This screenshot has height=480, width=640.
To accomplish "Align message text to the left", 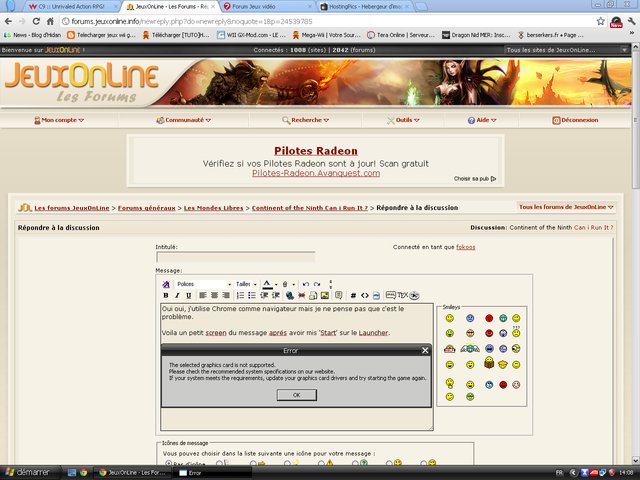I will point(202,295).
